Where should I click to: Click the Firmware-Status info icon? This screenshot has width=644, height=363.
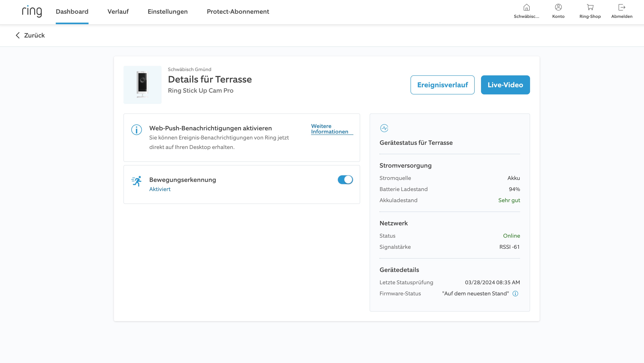point(515,294)
